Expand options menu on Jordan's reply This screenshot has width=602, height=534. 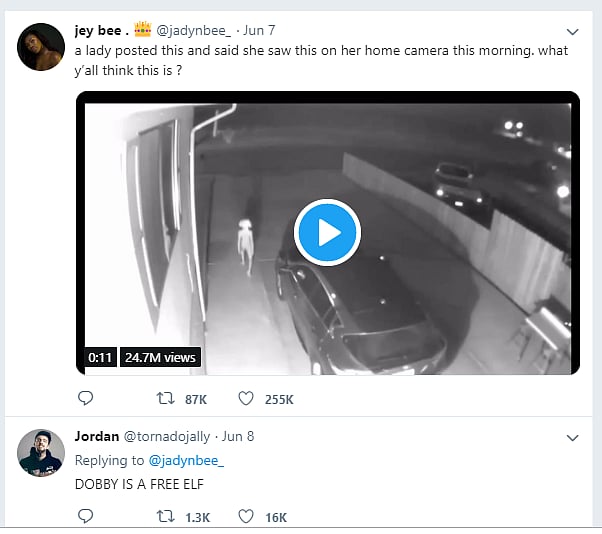click(x=572, y=438)
